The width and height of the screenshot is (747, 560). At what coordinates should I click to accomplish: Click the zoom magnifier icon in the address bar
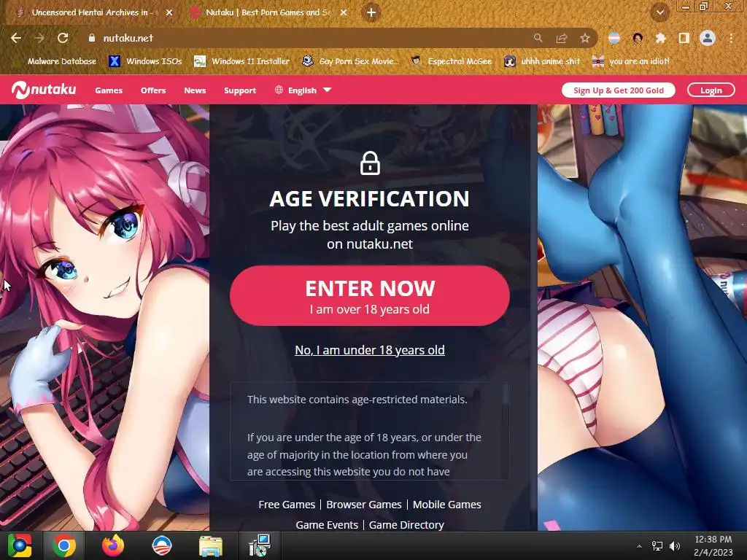[538, 38]
